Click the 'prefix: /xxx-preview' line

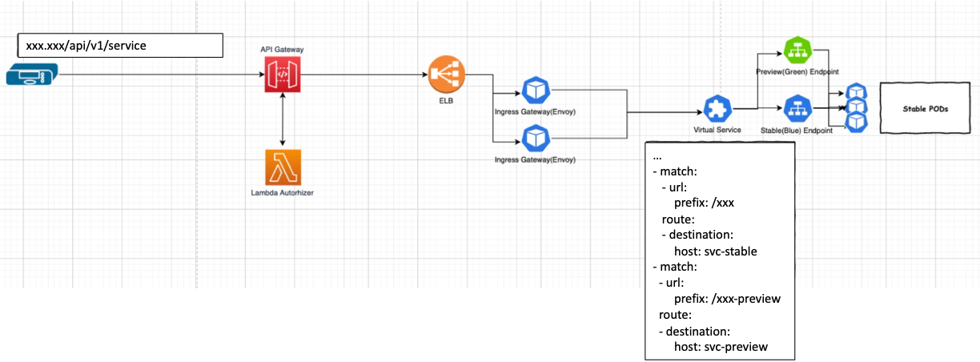[727, 299]
